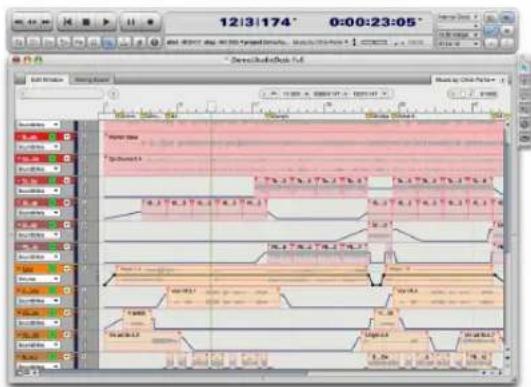Click the button left of the top-right blue transport button
Image resolution: width=531 pixels, height=387 pixels.
pos(490,18)
